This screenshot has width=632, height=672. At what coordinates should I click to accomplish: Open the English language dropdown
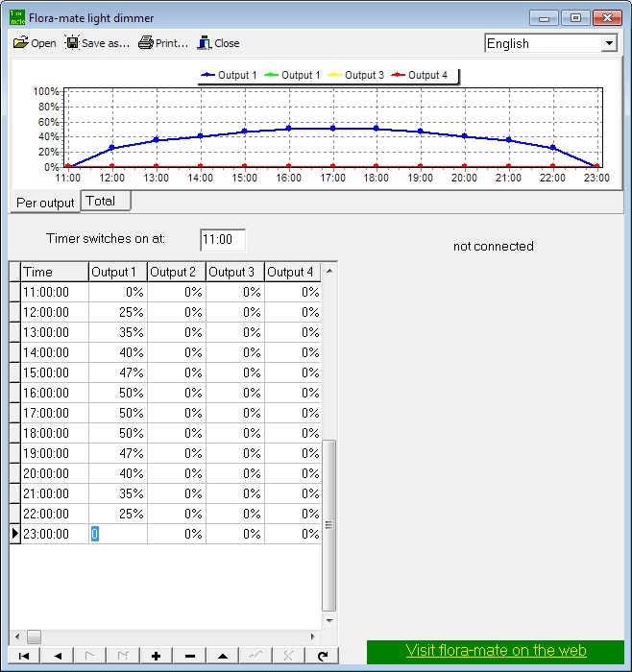pos(609,43)
